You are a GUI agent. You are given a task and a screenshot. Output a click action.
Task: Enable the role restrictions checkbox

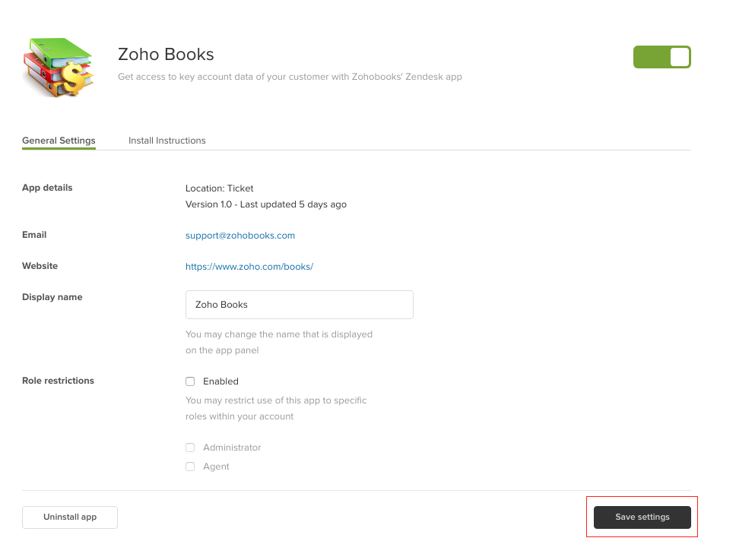click(190, 381)
